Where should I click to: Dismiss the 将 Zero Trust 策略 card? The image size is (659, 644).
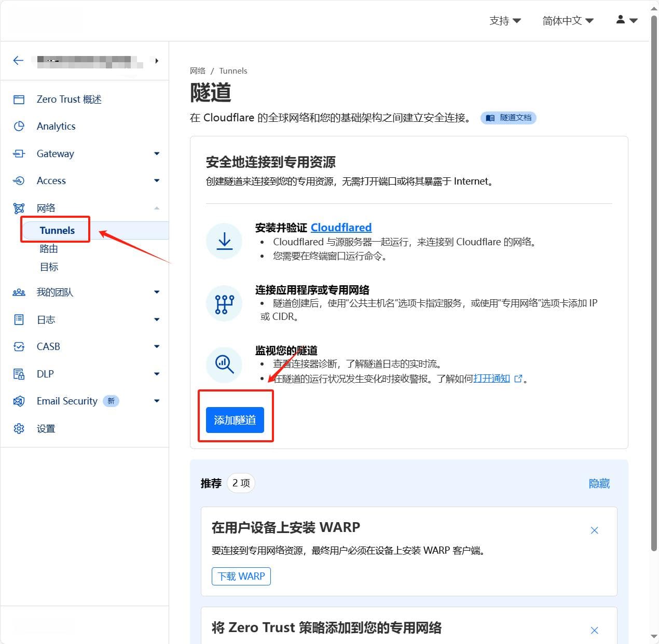click(595, 631)
